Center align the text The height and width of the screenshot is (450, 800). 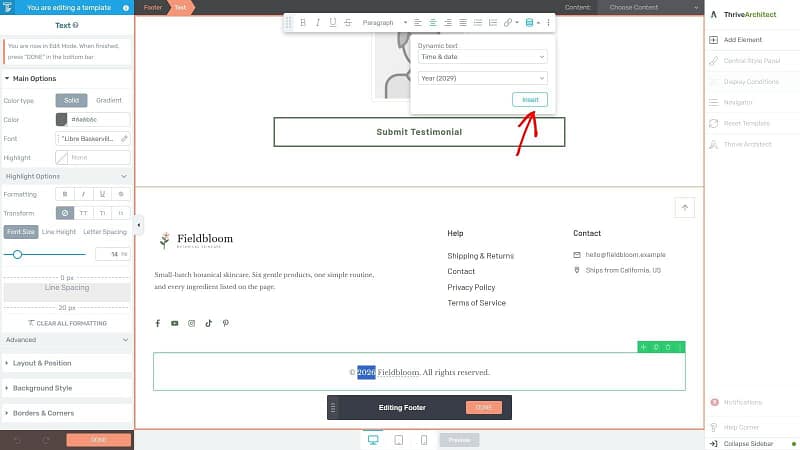click(x=433, y=22)
